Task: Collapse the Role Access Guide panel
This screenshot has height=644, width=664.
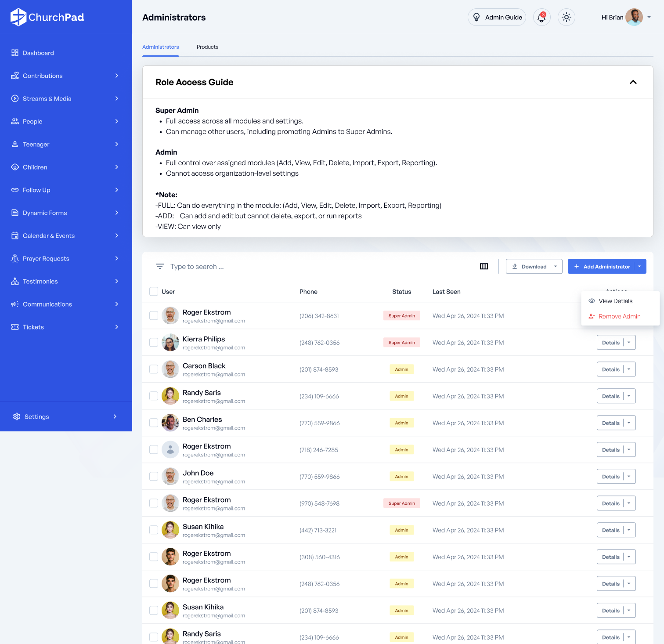Action: [633, 82]
